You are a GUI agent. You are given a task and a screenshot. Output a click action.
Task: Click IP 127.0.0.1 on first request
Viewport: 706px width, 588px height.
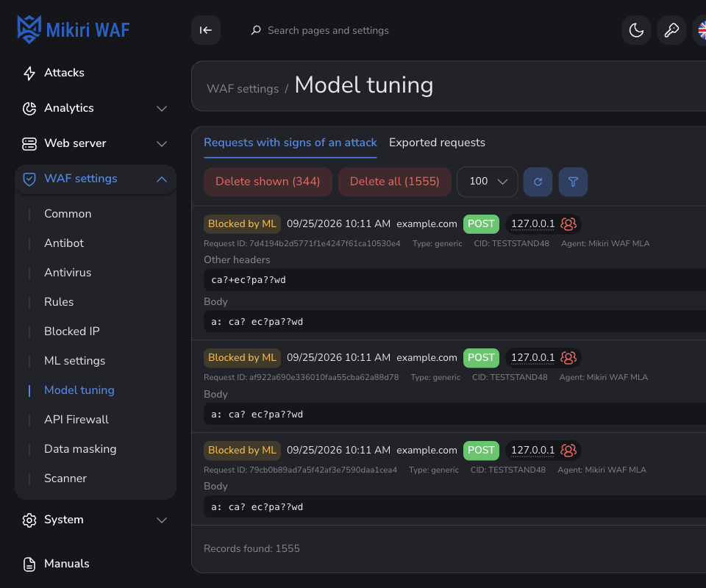pyautogui.click(x=532, y=223)
